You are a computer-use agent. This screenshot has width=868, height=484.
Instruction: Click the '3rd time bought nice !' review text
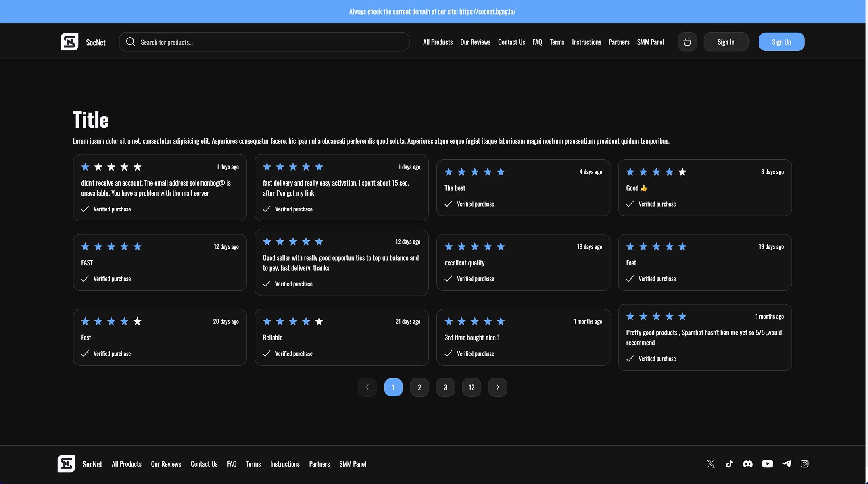(472, 338)
